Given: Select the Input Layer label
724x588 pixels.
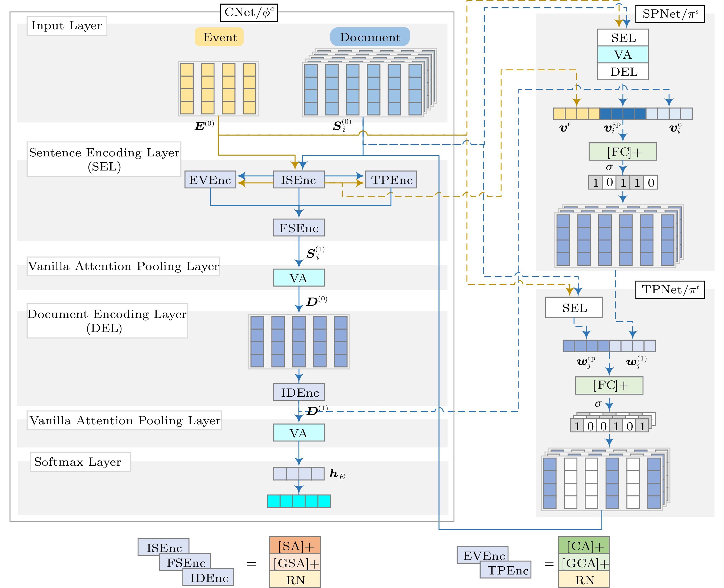Looking at the screenshot, I should 67,26.
